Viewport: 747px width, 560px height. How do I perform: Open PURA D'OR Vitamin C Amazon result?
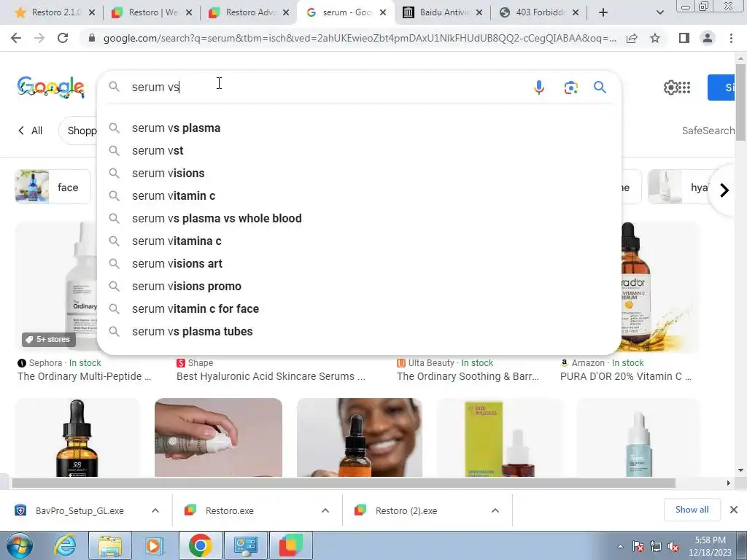[x=626, y=376]
